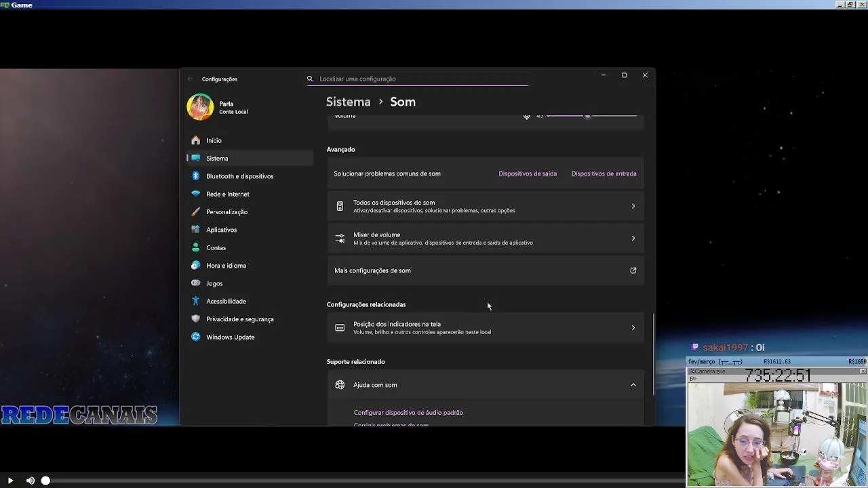Click Solucionar problemas comuns de som label
Viewport: 868px width, 488px height.
coord(387,174)
